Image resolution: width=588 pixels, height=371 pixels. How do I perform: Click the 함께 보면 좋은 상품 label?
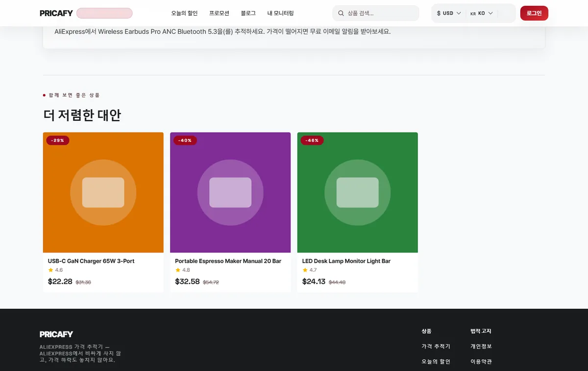click(74, 95)
